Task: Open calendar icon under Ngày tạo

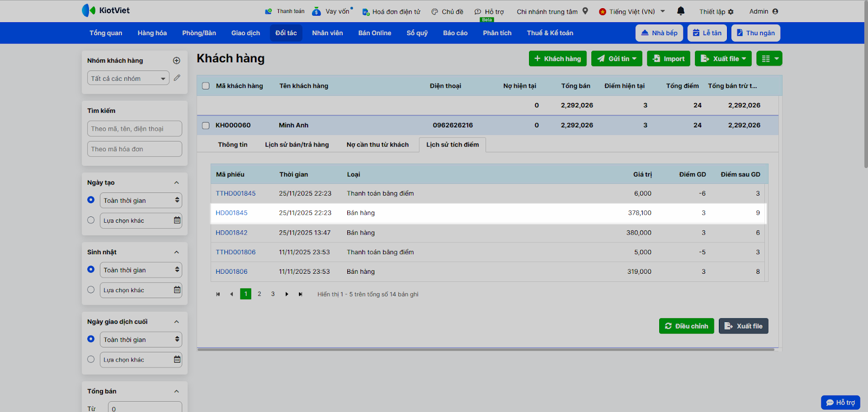Action: pos(177,221)
